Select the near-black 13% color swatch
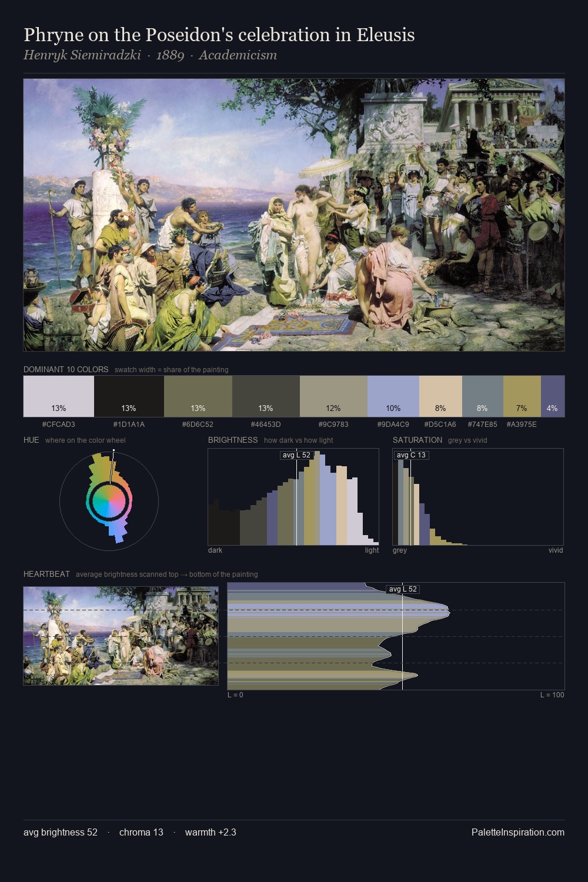The height and width of the screenshot is (882, 588). [x=129, y=396]
